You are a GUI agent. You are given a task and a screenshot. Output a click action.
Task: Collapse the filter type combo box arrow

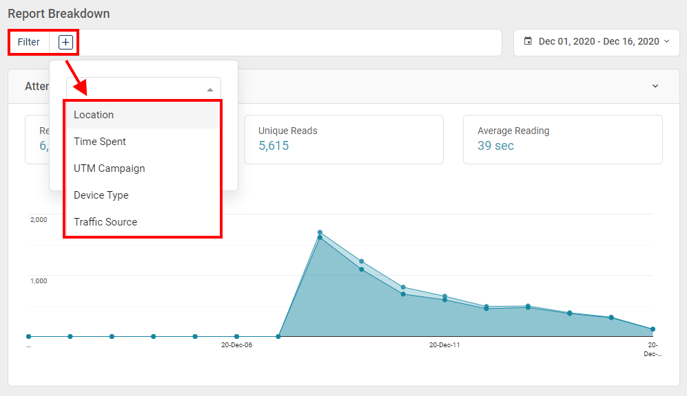pos(210,90)
